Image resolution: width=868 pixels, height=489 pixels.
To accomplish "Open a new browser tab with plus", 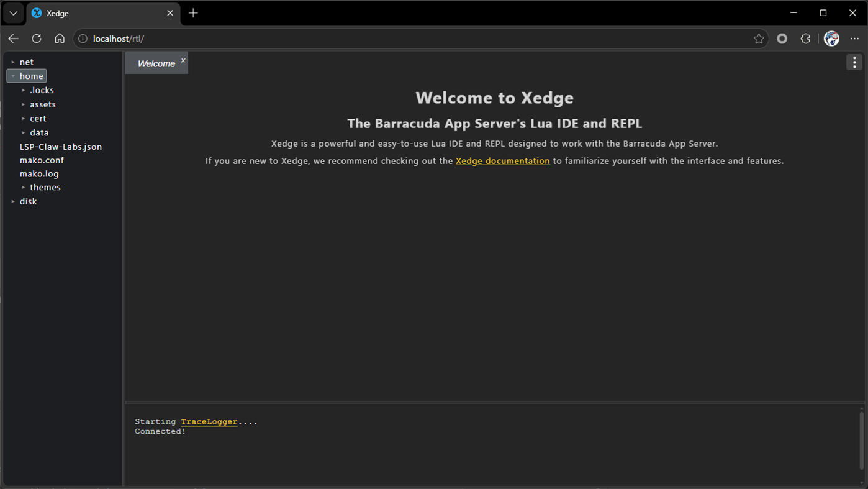I will (x=193, y=13).
